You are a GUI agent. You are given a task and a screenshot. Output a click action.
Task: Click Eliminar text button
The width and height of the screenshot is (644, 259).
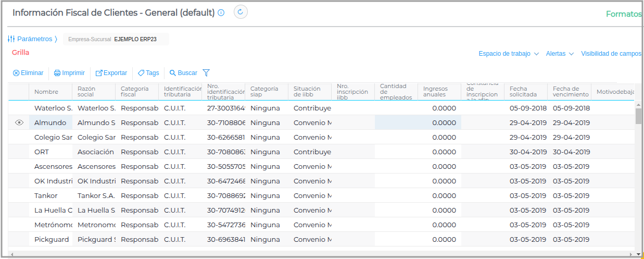coord(32,73)
